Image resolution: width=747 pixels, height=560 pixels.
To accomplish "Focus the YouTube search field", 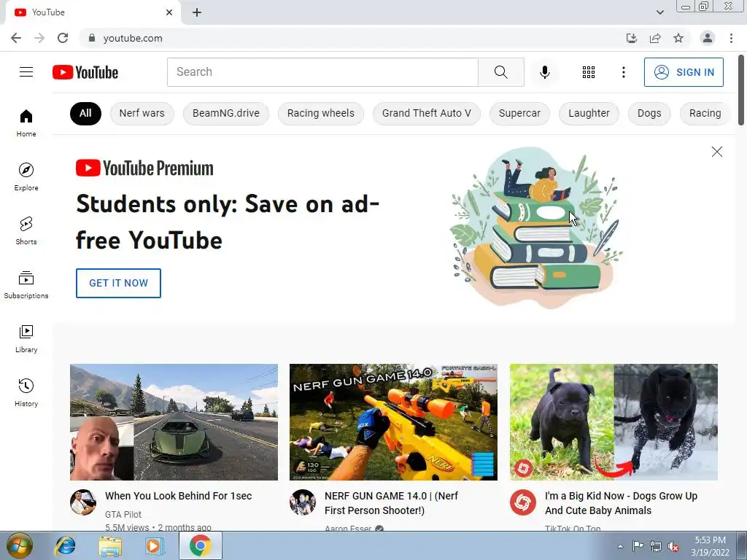I will click(x=322, y=72).
